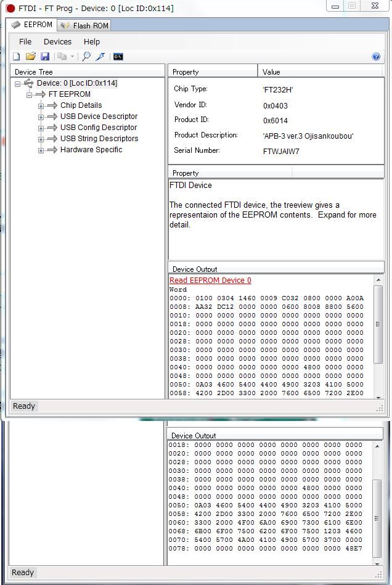The height and width of the screenshot is (585, 392).
Task: Click the arrow icon beside USB Config Descriptor
Action: coord(52,128)
